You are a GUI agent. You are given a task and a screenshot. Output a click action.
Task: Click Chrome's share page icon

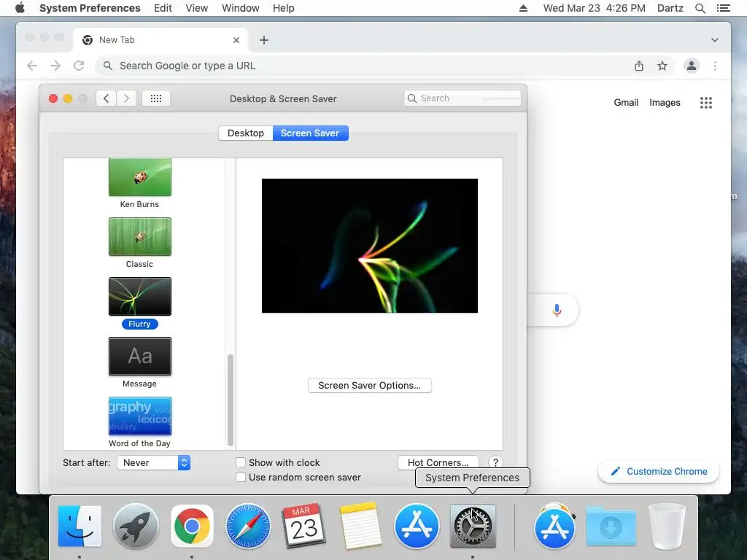click(639, 66)
